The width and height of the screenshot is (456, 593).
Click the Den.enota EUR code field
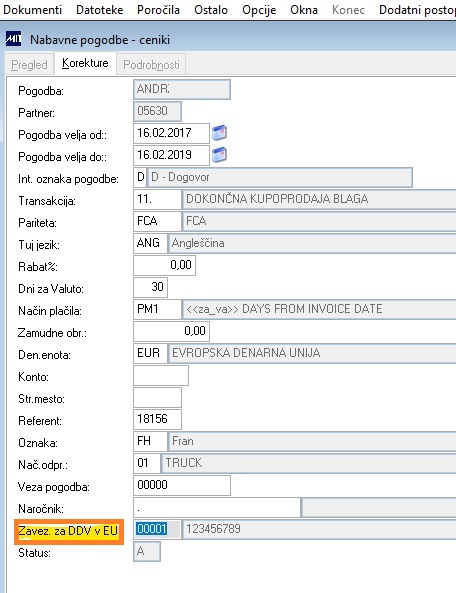(x=150, y=353)
